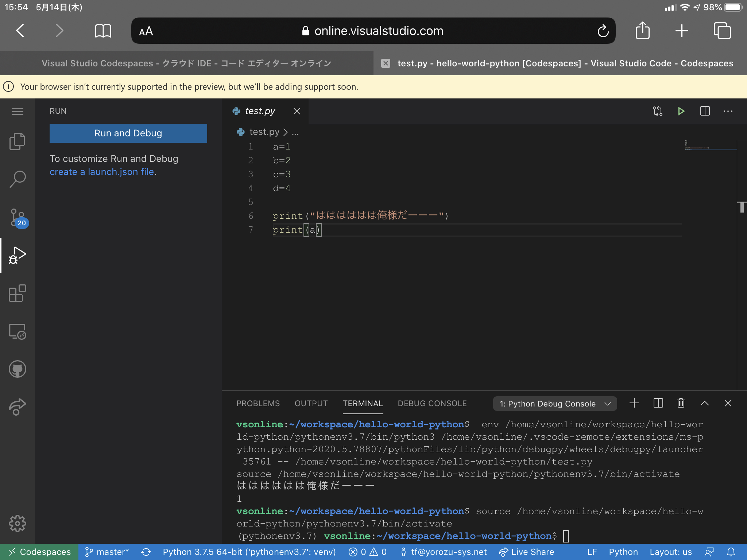Click the editor minimap preview
The height and width of the screenshot is (560, 747).
click(x=710, y=145)
